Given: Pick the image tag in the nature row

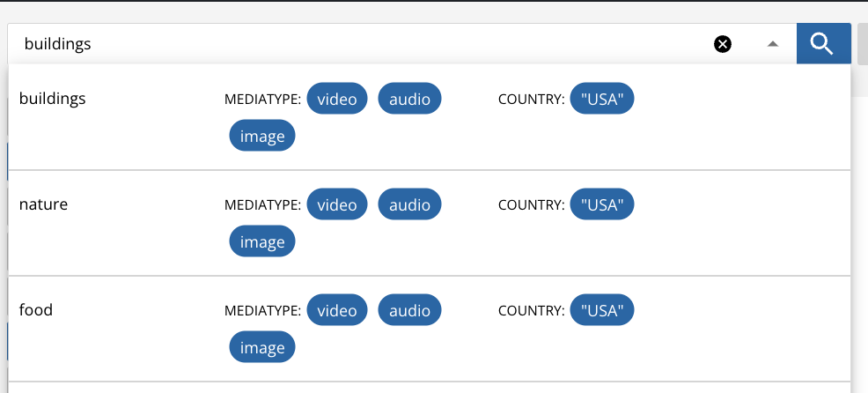Looking at the screenshot, I should pos(262,242).
